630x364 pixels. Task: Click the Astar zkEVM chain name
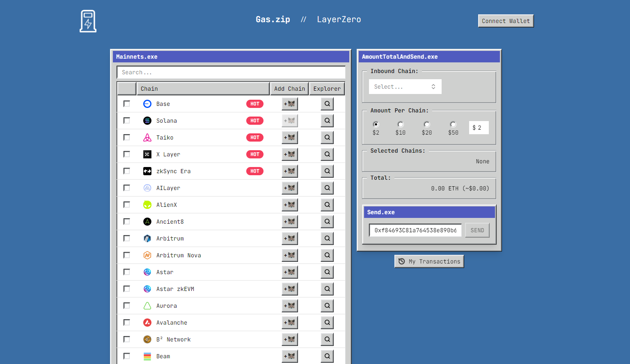pos(175,289)
